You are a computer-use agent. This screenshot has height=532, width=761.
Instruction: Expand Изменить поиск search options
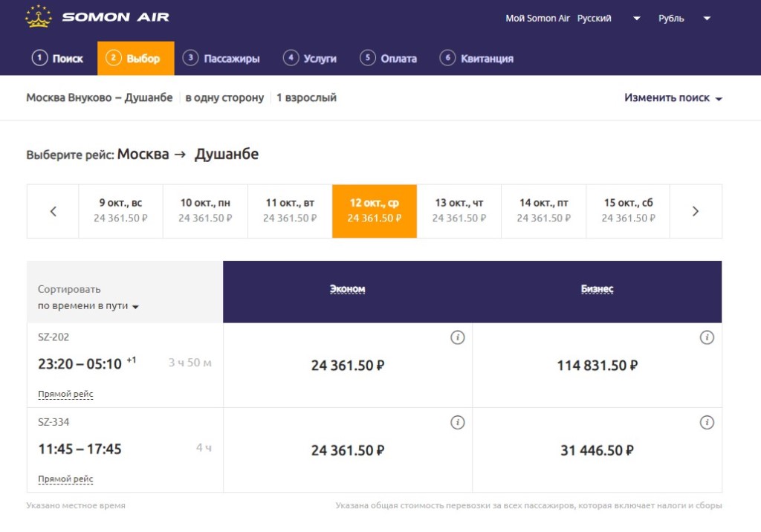click(673, 97)
